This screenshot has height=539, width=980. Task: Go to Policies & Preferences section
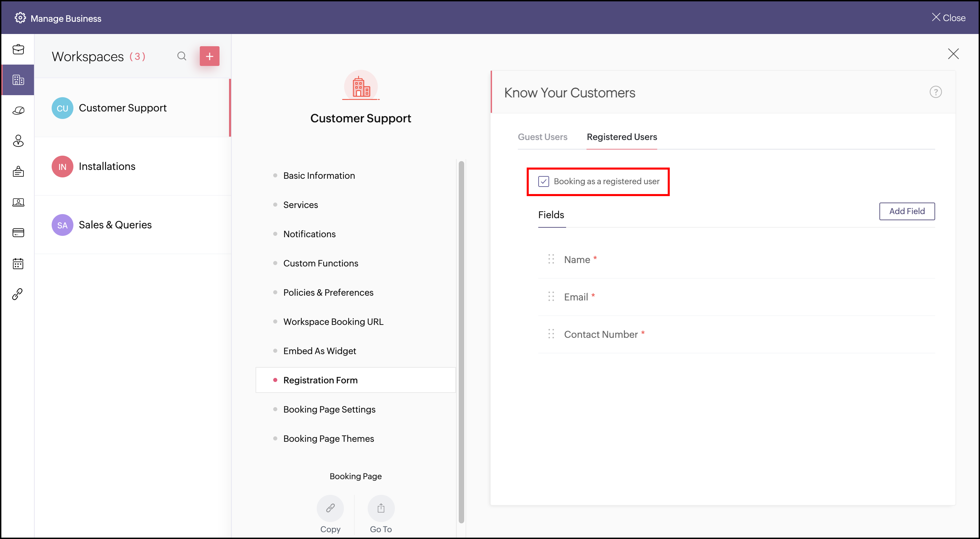pyautogui.click(x=328, y=293)
